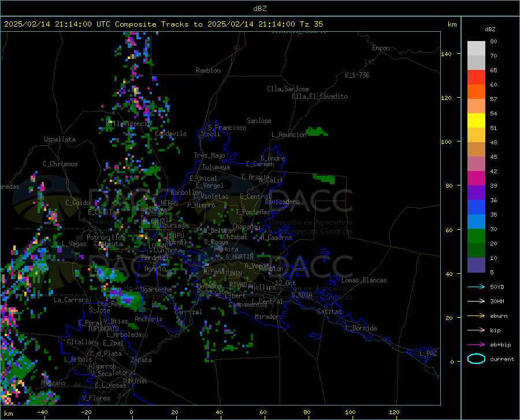This screenshot has height=420, width=520.
Task: Click the Uspallata map label
Action: (x=60, y=139)
